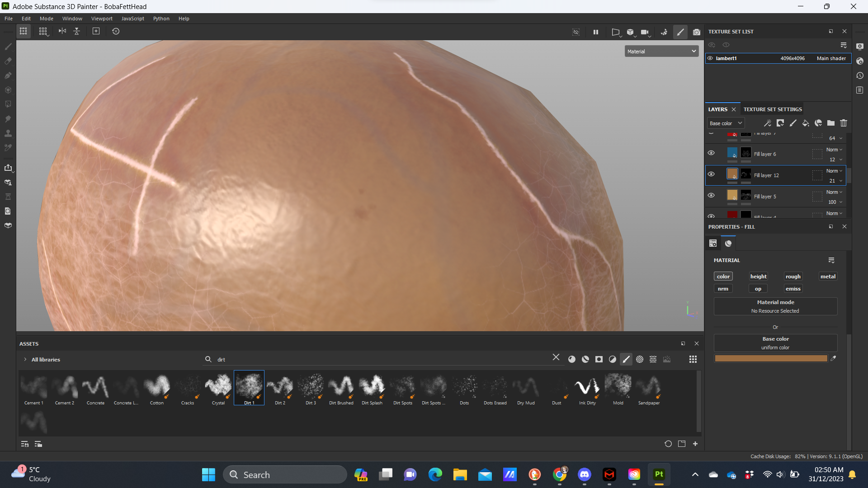The height and width of the screenshot is (488, 868).
Task: Open the Mode menu
Action: tap(47, 19)
